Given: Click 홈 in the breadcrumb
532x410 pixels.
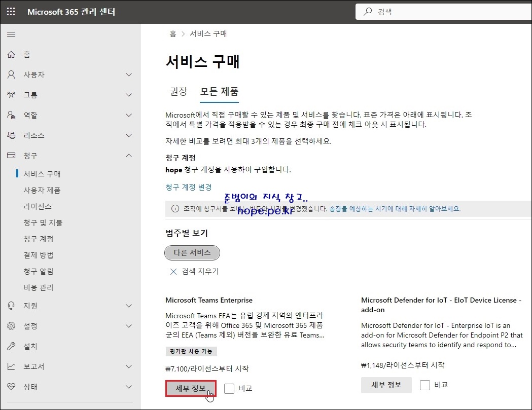Looking at the screenshot, I should [x=173, y=34].
